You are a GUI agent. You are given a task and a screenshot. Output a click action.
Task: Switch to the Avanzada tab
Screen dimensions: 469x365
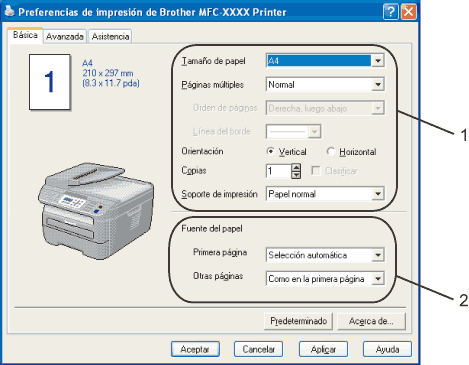pos(65,36)
